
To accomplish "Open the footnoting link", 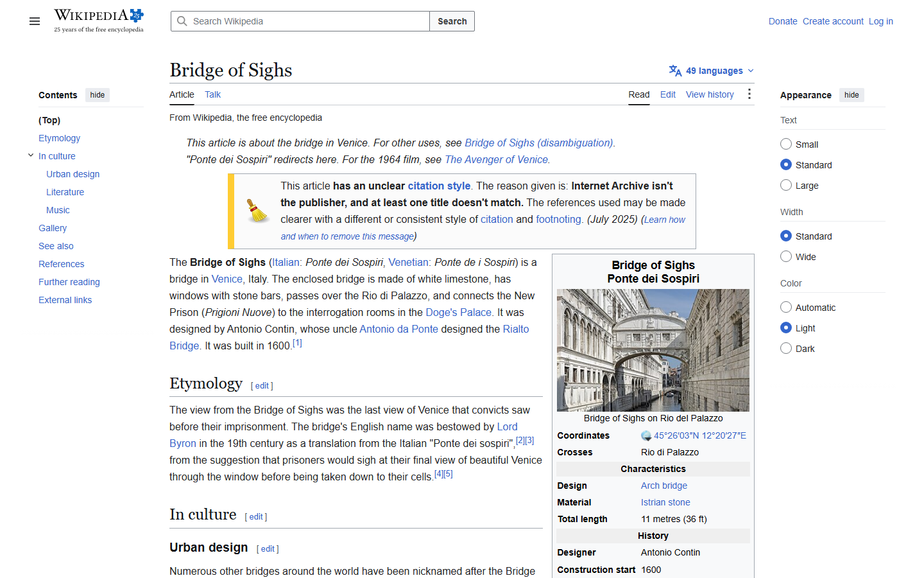I will (558, 219).
